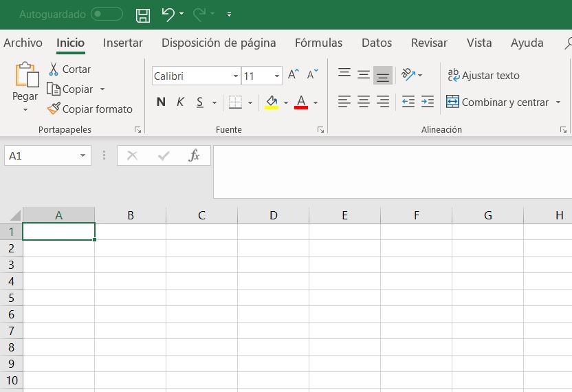Click the insert function fx icon
This screenshot has width=572, height=392.
pos(195,155)
